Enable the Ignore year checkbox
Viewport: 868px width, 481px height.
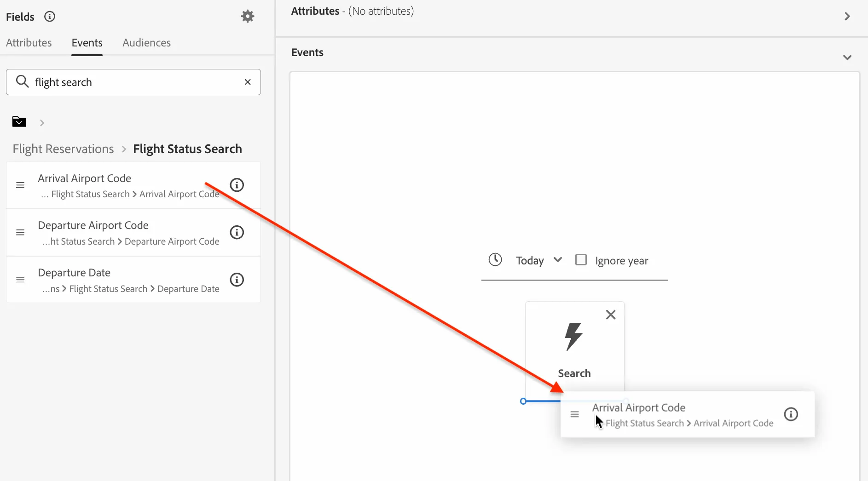[581, 260]
